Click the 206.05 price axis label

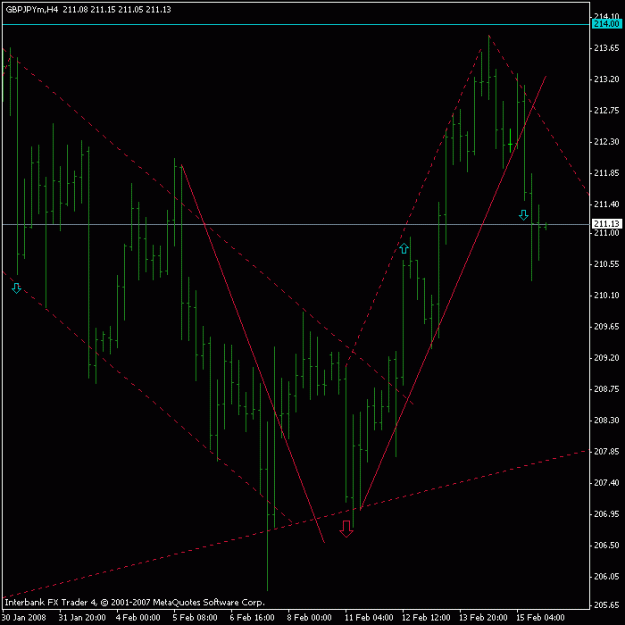[606, 576]
